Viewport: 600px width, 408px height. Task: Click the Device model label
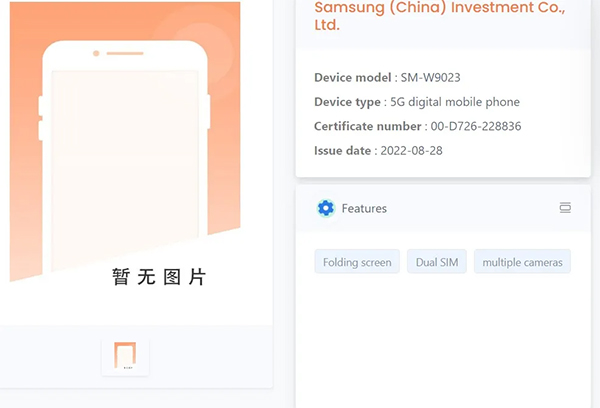[352, 77]
